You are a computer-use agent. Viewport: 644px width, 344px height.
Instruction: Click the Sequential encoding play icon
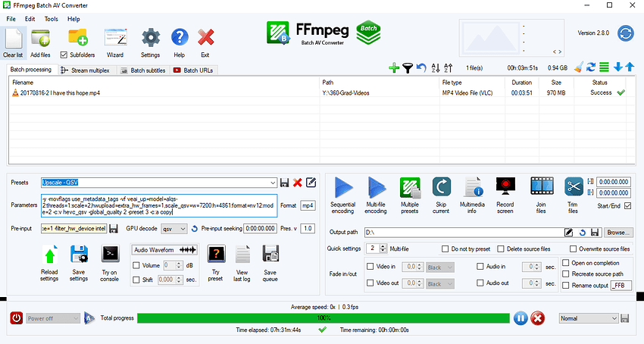point(342,188)
